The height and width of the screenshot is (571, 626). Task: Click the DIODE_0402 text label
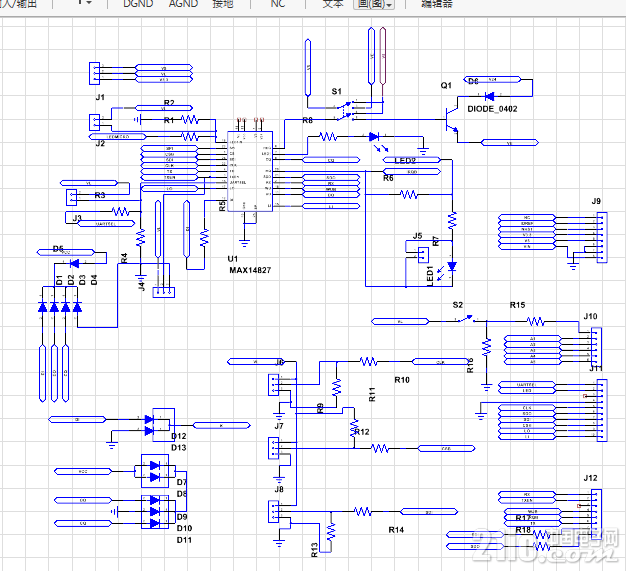[x=492, y=109]
